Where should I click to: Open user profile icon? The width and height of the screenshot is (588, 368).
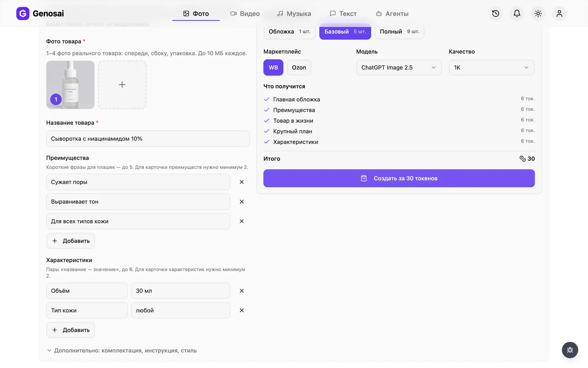tap(559, 13)
